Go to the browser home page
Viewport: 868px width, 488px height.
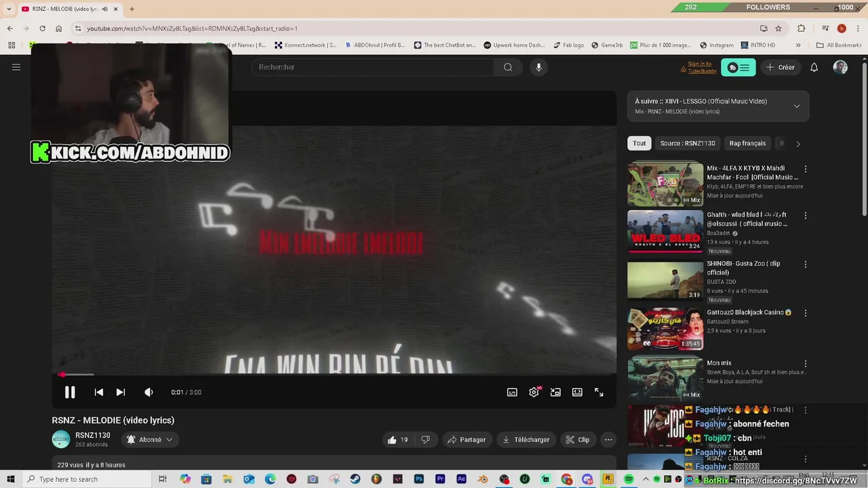59,28
